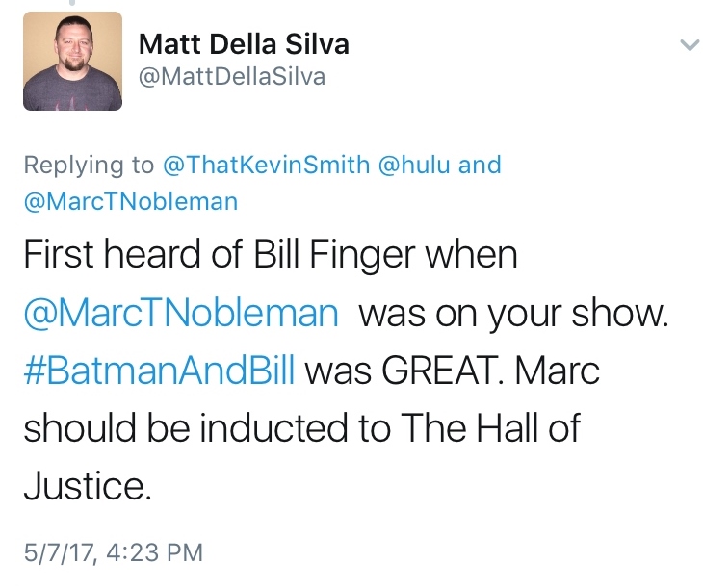Click the @MattDellaSilva handle under the name

pyautogui.click(x=232, y=77)
